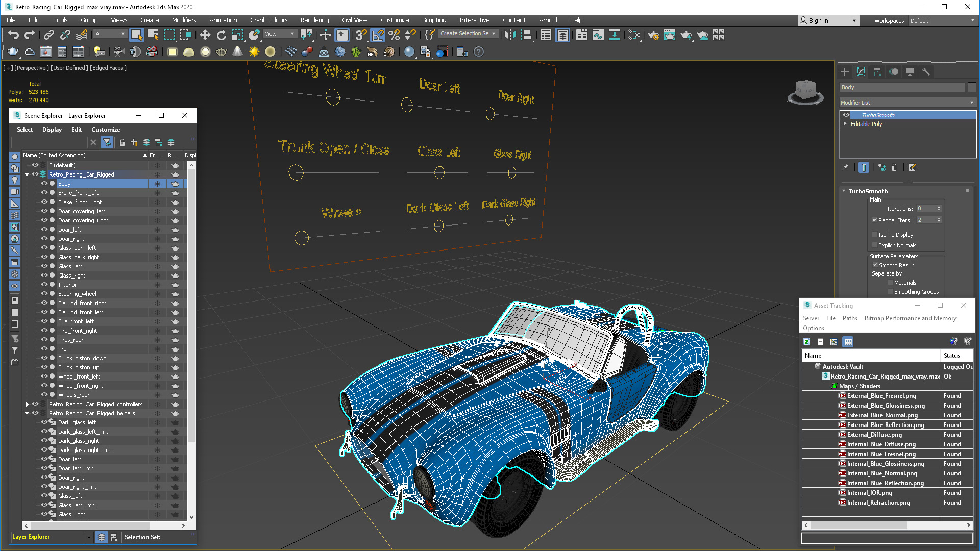
Task: Open the Paths menu in Asset Tracking
Action: click(x=850, y=318)
